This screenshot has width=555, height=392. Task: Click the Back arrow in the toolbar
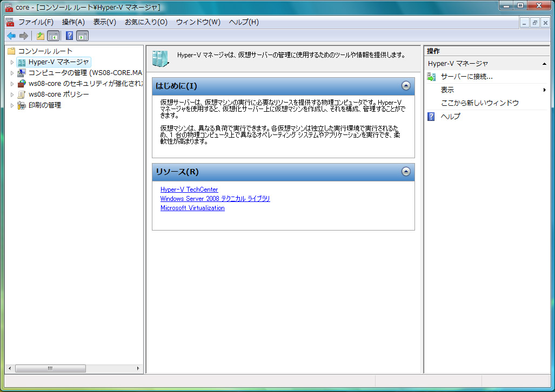11,36
